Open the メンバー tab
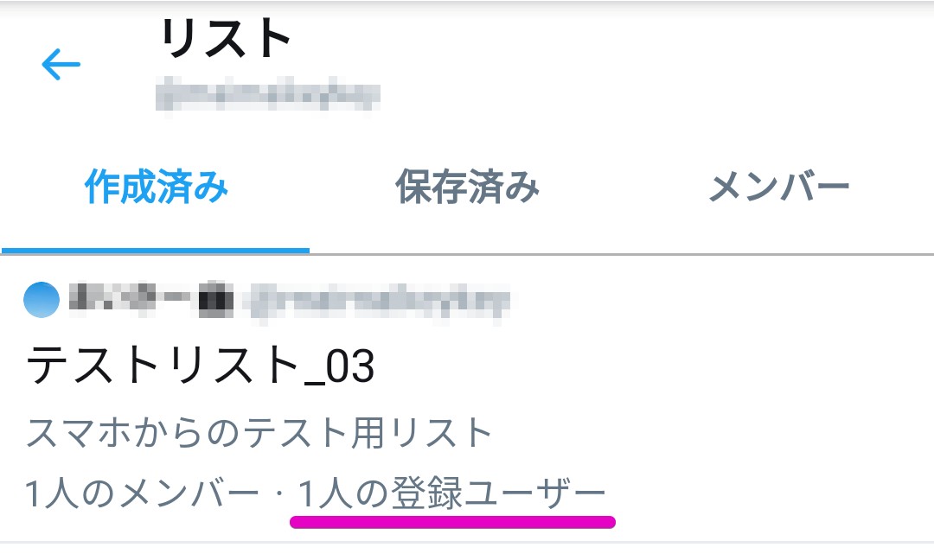Viewport: 934px width, 560px height. (x=778, y=187)
